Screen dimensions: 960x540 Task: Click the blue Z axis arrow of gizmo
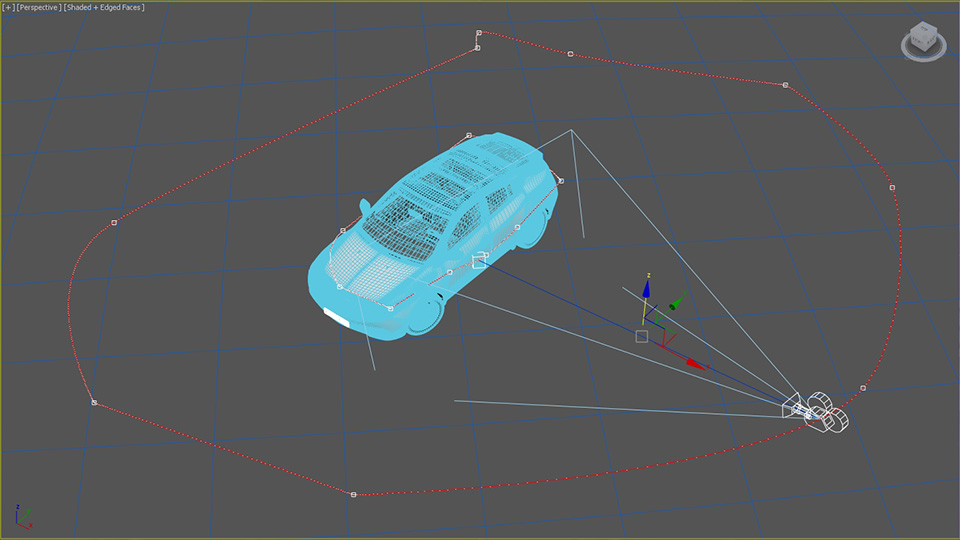(647, 288)
